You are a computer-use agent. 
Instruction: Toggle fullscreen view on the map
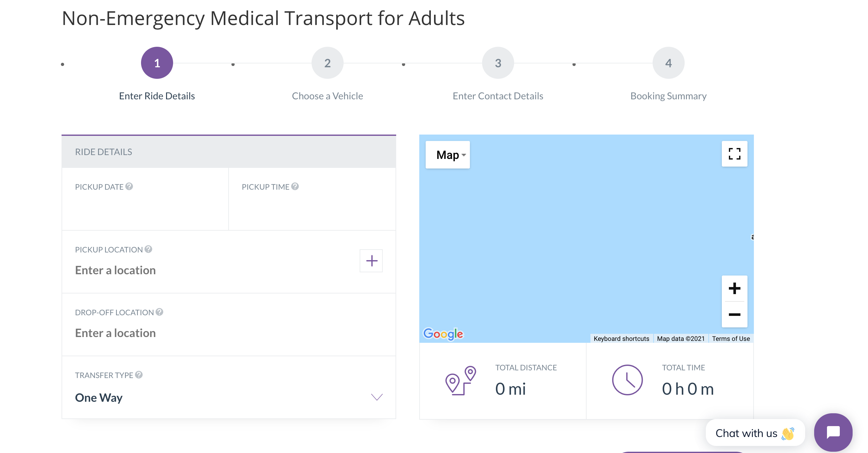point(734,154)
